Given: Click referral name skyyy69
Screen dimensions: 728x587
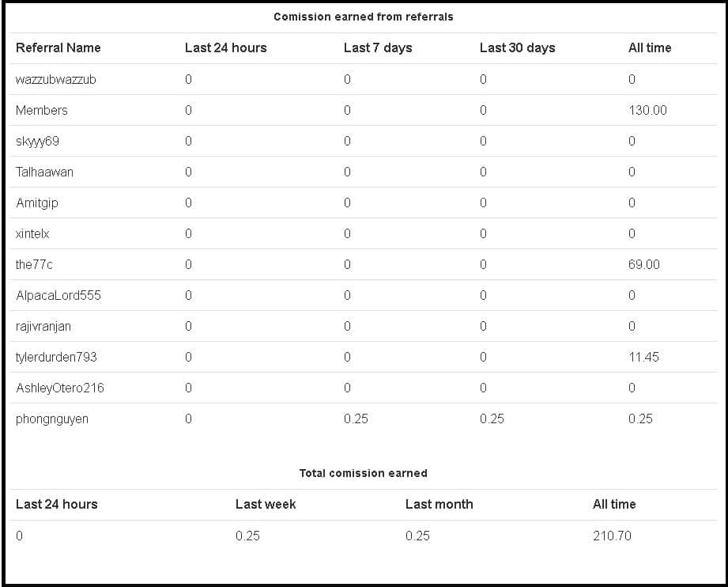Looking at the screenshot, I should (x=37, y=141).
